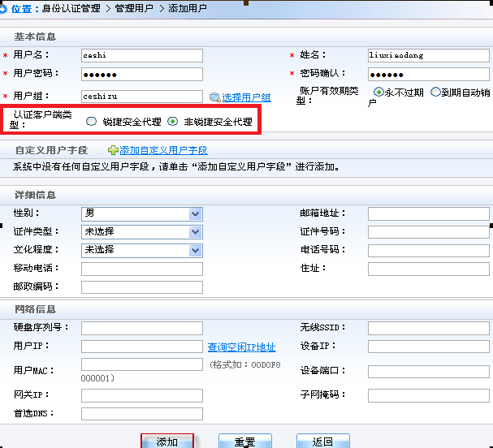Click the magnifier icon beside 选择用户组
The height and width of the screenshot is (448, 493).
pyautogui.click(x=214, y=97)
